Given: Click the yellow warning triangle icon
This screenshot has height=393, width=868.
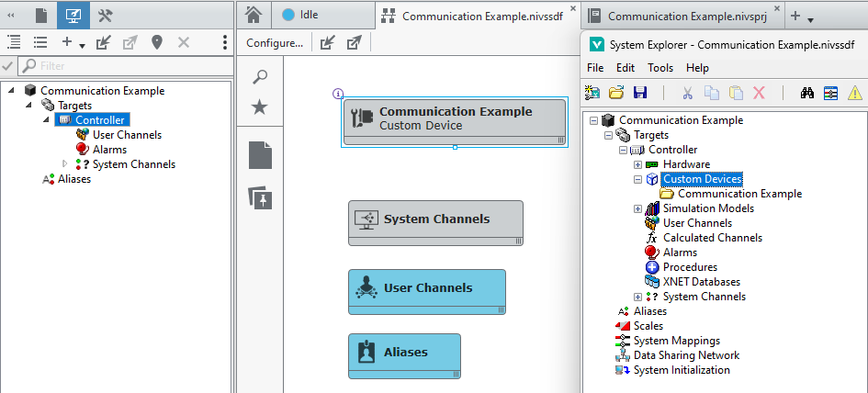Looking at the screenshot, I should coord(855,93).
